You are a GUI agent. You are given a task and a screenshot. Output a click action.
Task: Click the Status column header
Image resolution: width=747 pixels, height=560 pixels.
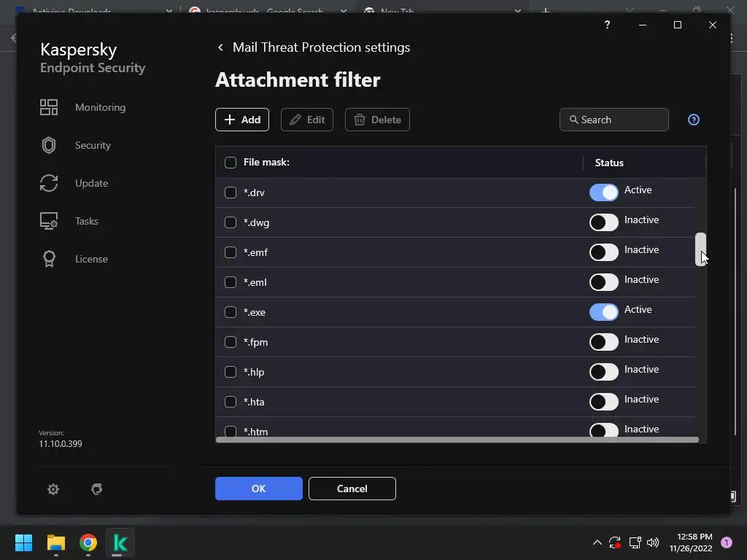point(609,163)
